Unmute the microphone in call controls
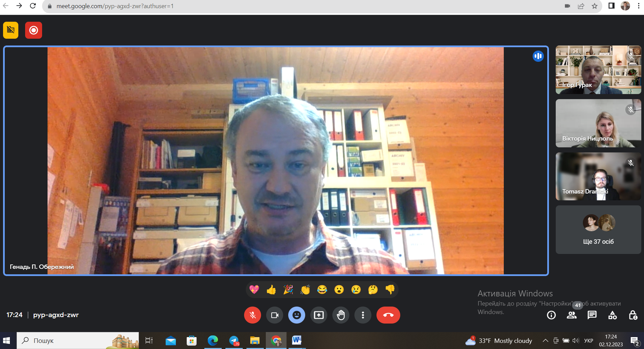The image size is (644, 349). [252, 315]
